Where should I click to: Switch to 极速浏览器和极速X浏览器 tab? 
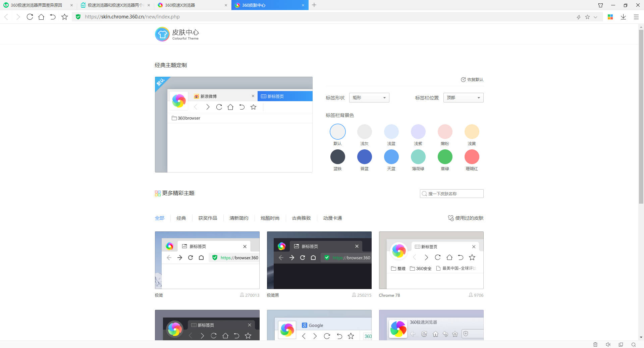[116, 5]
